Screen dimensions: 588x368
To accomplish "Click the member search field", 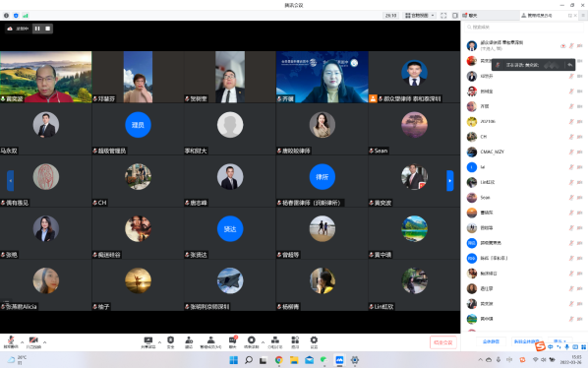I will pos(524,27).
